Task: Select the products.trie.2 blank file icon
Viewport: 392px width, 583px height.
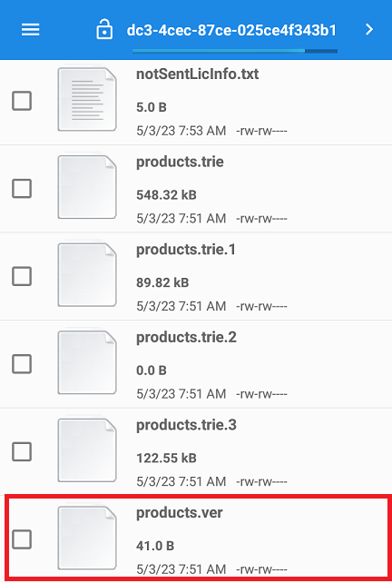Action: tap(87, 362)
